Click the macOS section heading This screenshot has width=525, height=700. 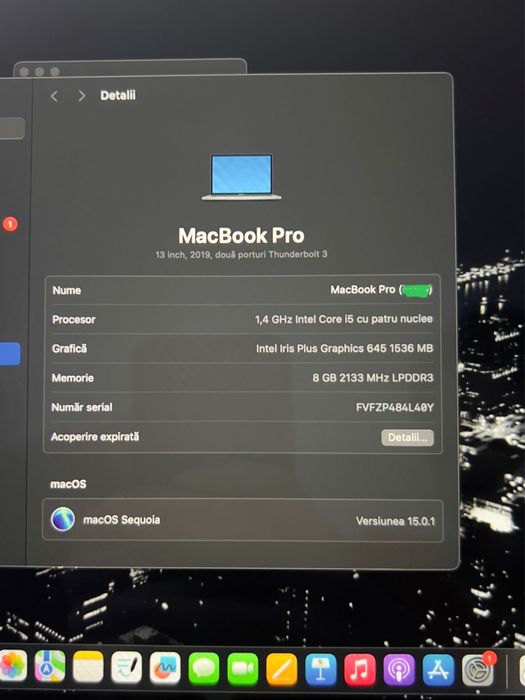pyautogui.click(x=68, y=484)
